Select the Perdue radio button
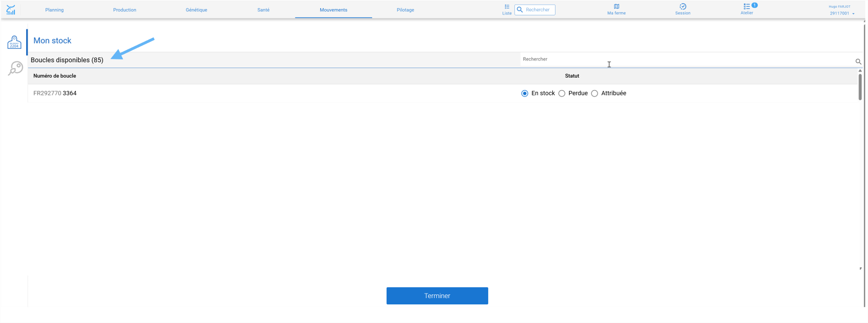Image resolution: width=868 pixels, height=323 pixels. coord(562,93)
